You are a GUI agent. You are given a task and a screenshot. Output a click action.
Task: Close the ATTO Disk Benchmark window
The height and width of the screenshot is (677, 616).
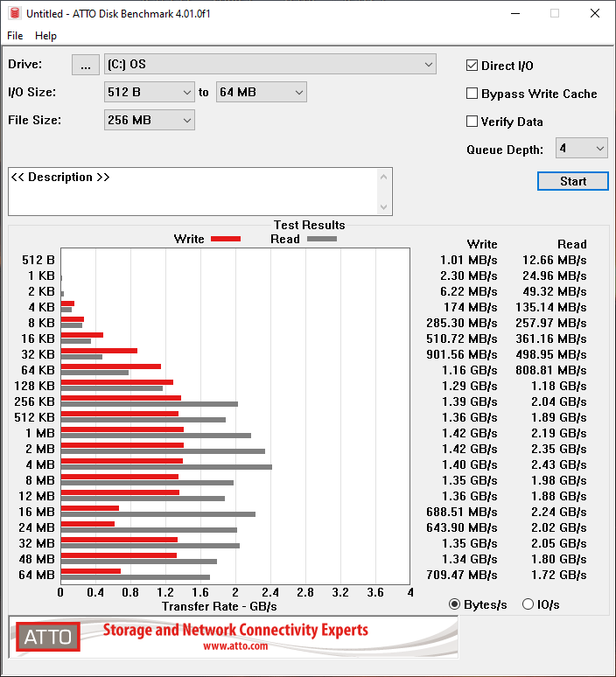click(595, 13)
